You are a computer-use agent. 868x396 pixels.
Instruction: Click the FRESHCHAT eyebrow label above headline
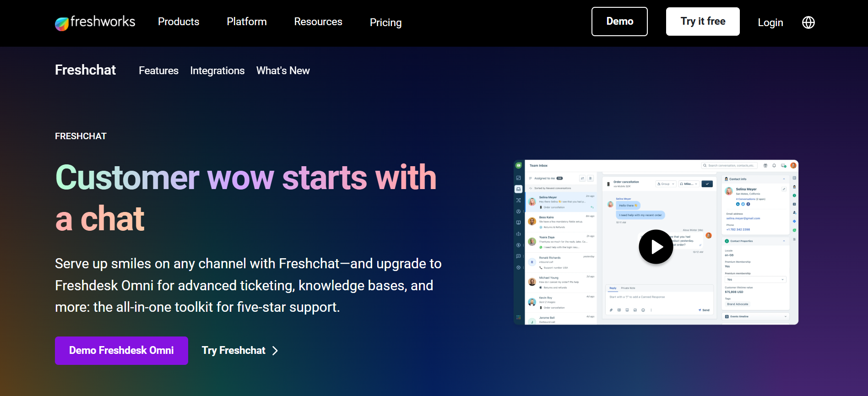(x=81, y=136)
